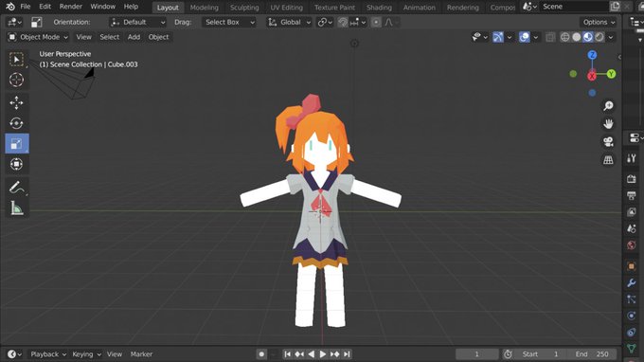This screenshot has width=644, height=362.
Task: Open Particles properties tab icon
Action: click(632, 299)
